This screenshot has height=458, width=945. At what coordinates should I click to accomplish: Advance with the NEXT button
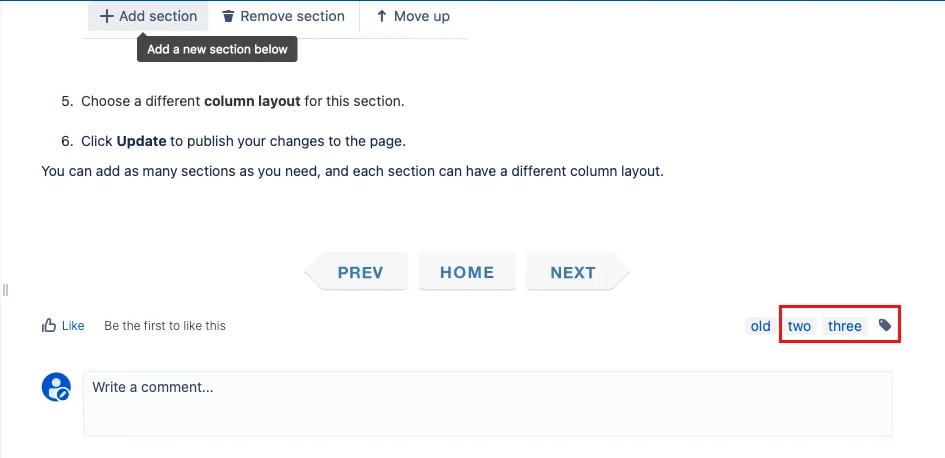(x=577, y=271)
